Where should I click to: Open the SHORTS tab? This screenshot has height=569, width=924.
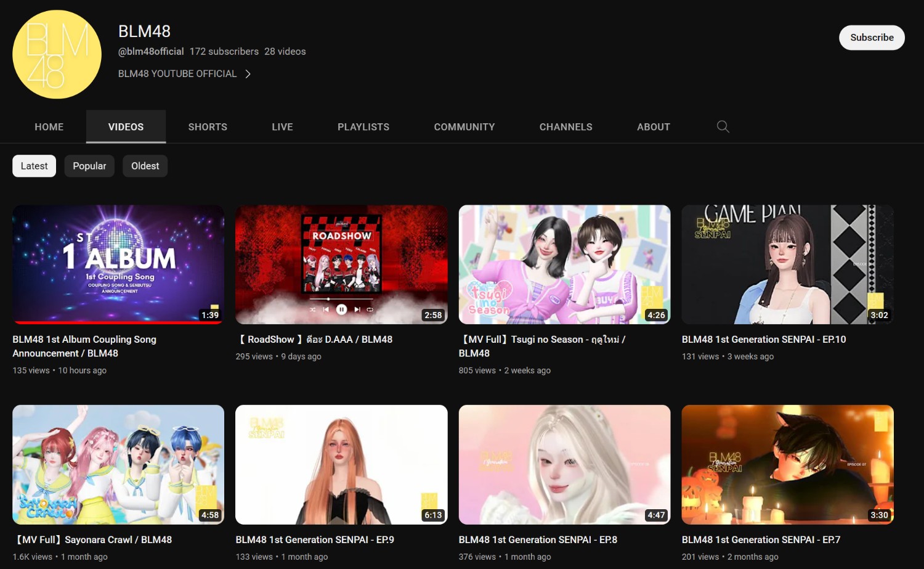point(208,127)
